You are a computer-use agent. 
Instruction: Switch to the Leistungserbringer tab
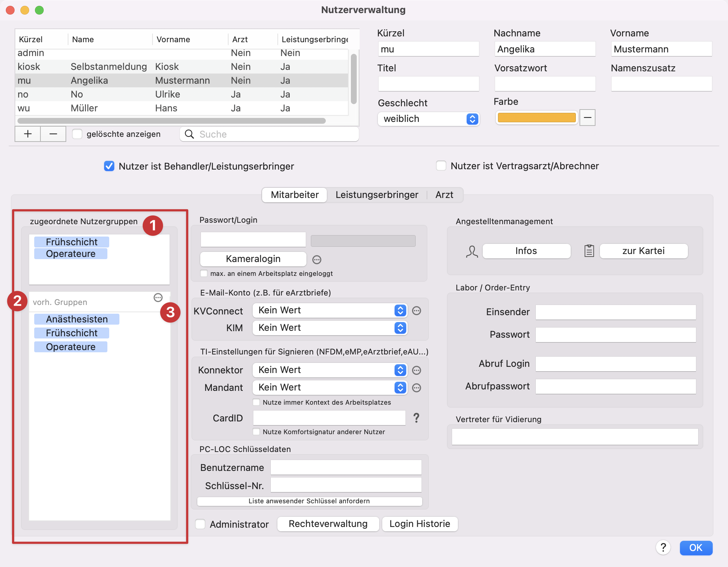click(x=377, y=195)
